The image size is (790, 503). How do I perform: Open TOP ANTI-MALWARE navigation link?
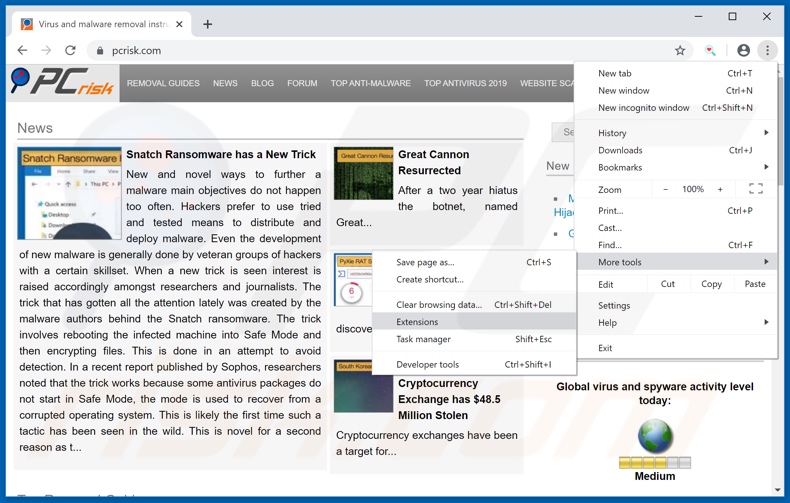coord(371,83)
